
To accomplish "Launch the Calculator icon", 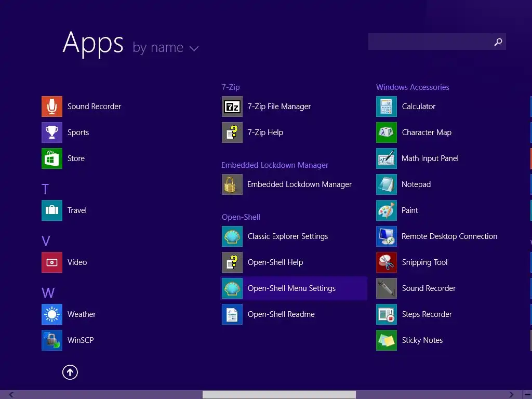I will tap(387, 107).
